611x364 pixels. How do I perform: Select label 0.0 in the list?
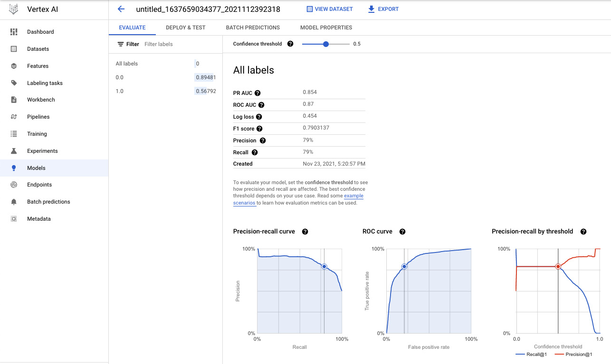point(165,77)
